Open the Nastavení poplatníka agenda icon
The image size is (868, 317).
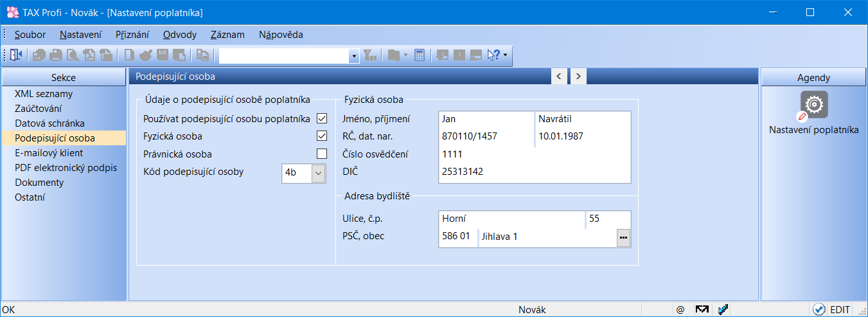tap(813, 105)
